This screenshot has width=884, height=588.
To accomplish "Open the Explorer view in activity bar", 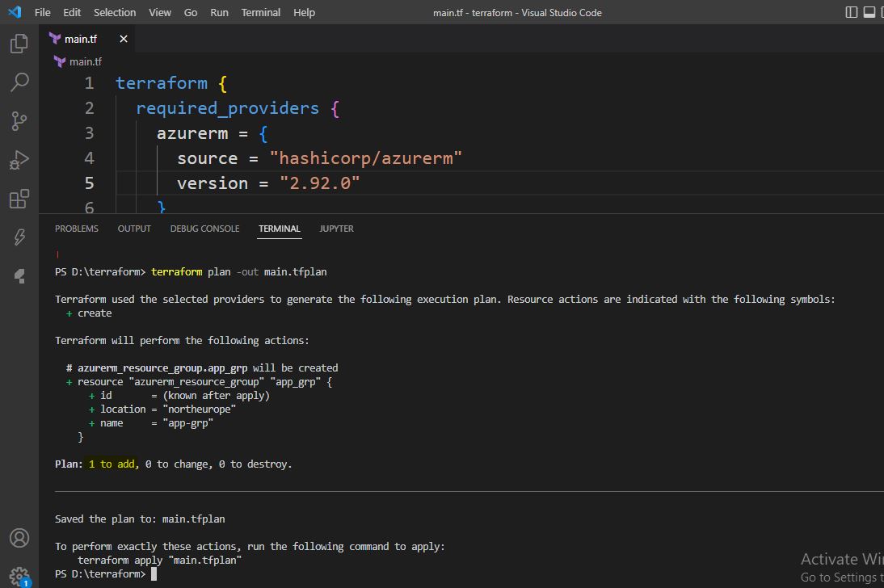I will [x=19, y=44].
